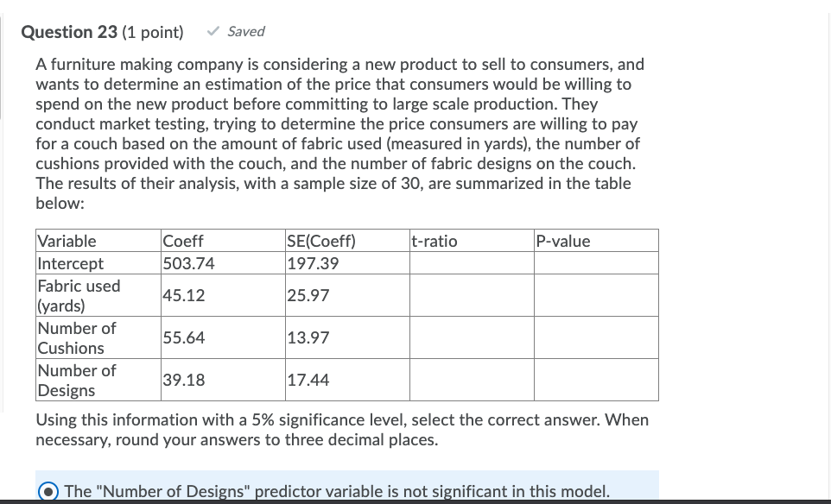831x504 pixels.
Task: Click the P-value cell for Number of Cushions
Action: (x=596, y=337)
